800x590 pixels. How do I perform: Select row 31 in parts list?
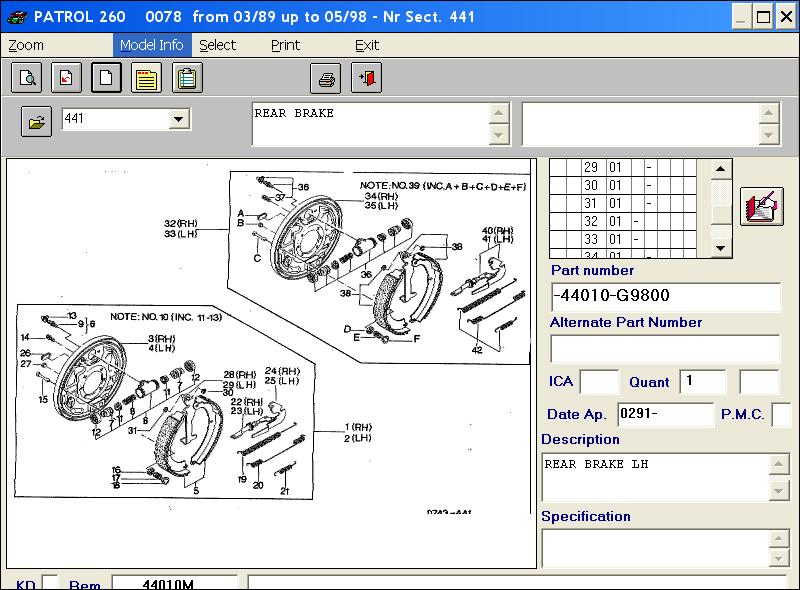pyautogui.click(x=623, y=203)
